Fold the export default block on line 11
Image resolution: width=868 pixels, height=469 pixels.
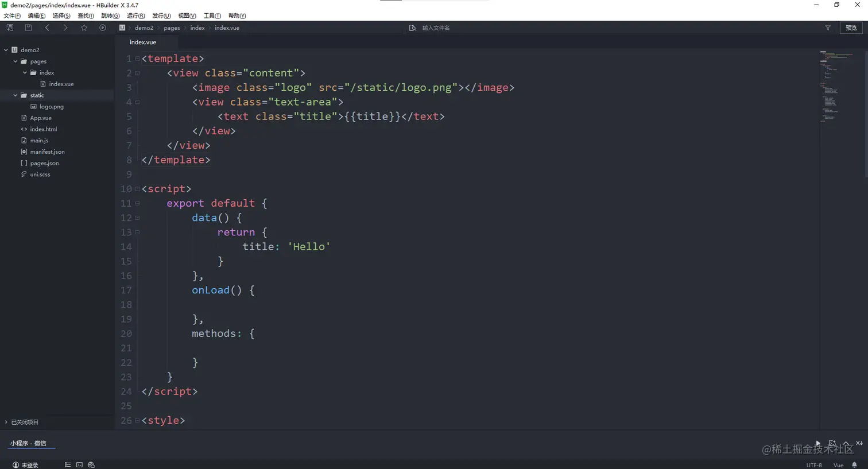pyautogui.click(x=137, y=203)
